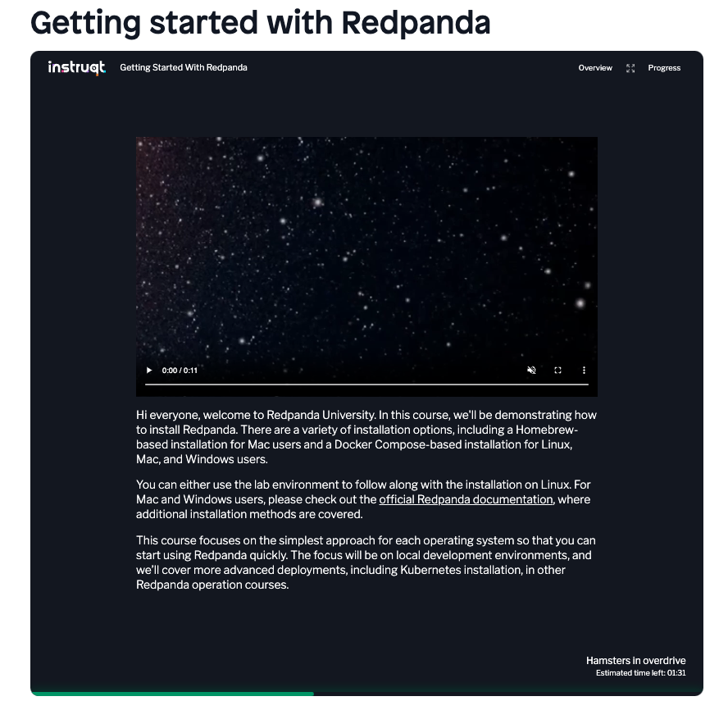
Task: Click the Hamsters in overdrive status text
Action: 635,661
